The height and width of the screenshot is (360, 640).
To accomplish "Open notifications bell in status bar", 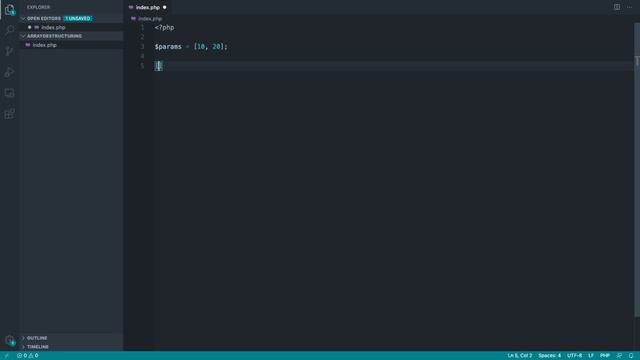I will tap(631, 356).
